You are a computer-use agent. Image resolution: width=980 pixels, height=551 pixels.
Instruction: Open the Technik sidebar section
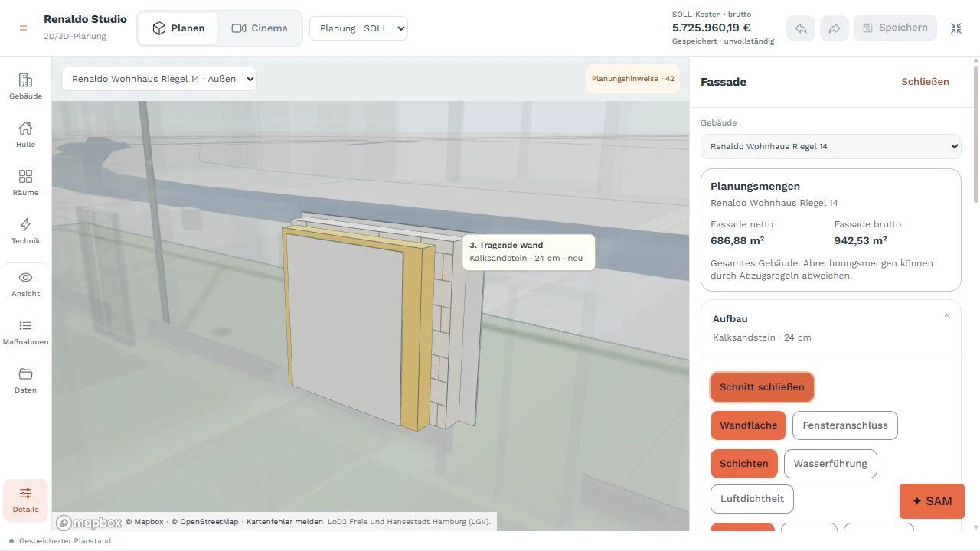25,231
